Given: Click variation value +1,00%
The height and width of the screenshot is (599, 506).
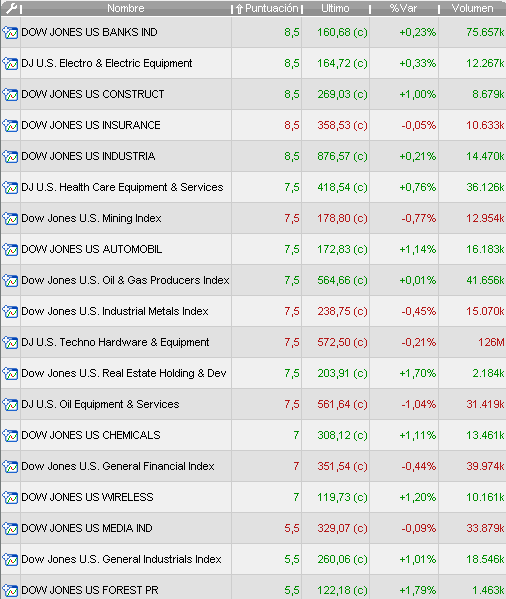Looking at the screenshot, I should coord(418,94).
